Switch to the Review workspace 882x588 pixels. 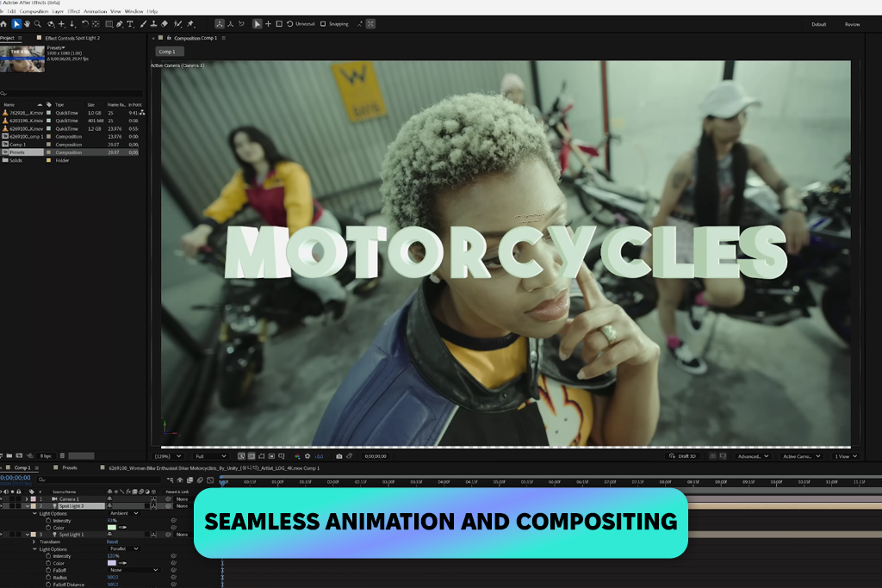(x=852, y=24)
